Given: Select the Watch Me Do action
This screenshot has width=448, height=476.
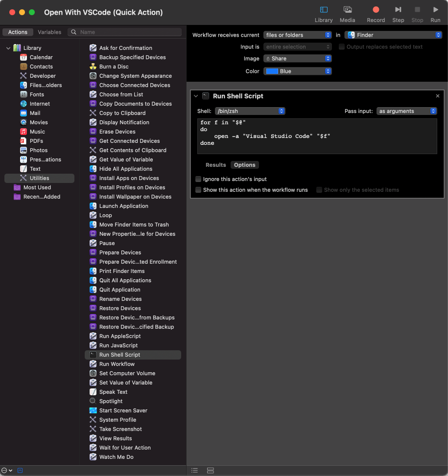Looking at the screenshot, I should (116, 457).
